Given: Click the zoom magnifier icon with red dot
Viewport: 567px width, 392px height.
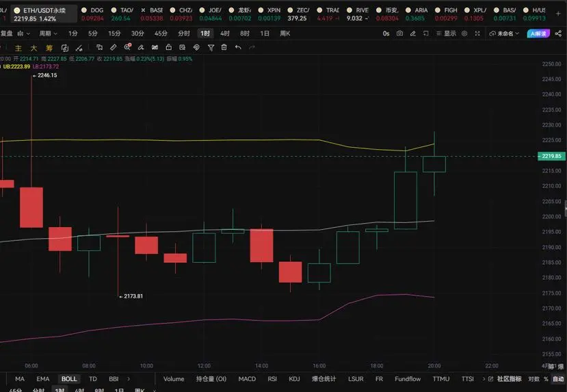Looking at the screenshot, I should 127,47.
